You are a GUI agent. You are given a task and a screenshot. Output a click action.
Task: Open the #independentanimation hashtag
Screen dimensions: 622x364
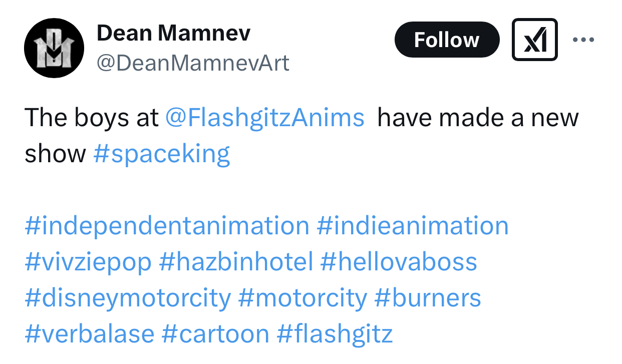[x=167, y=226]
